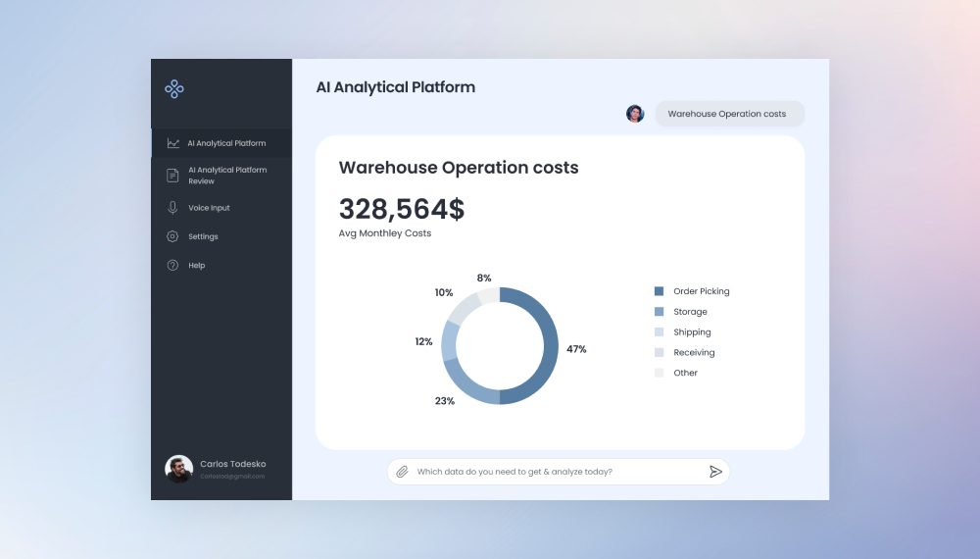Image resolution: width=980 pixels, height=559 pixels.
Task: Click the Shipping legend color swatch
Action: click(x=659, y=332)
